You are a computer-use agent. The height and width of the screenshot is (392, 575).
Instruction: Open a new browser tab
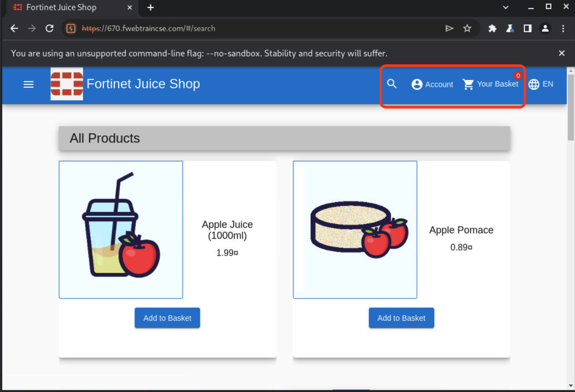click(x=151, y=7)
